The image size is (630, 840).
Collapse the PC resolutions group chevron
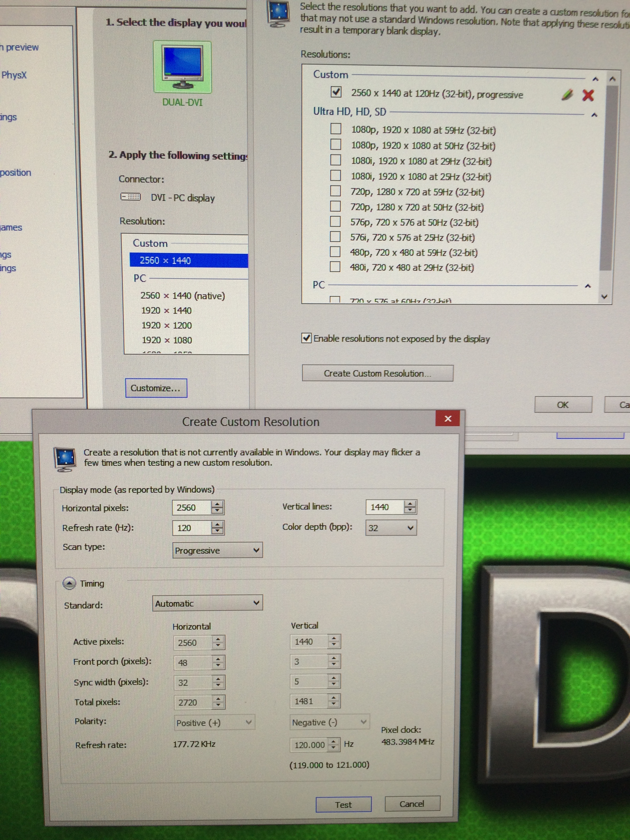coord(588,286)
